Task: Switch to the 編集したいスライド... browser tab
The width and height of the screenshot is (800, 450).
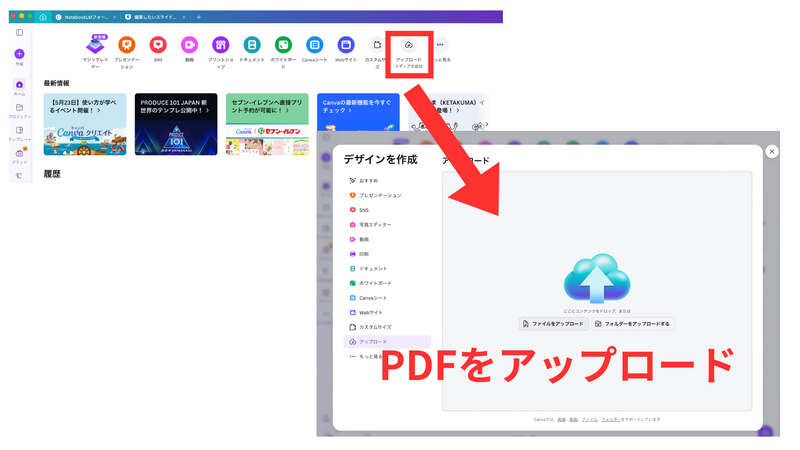Action: (x=154, y=17)
